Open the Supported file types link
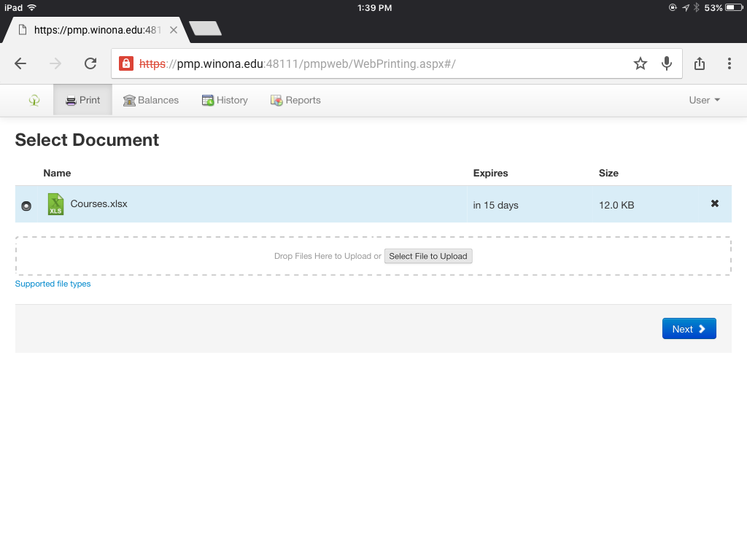Screen dimensions: 747x560 (x=53, y=284)
